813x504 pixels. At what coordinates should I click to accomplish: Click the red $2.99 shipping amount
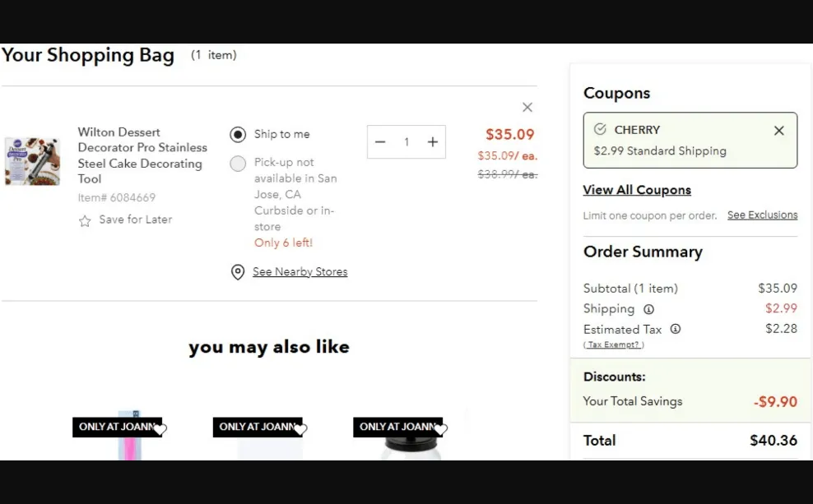pos(782,308)
